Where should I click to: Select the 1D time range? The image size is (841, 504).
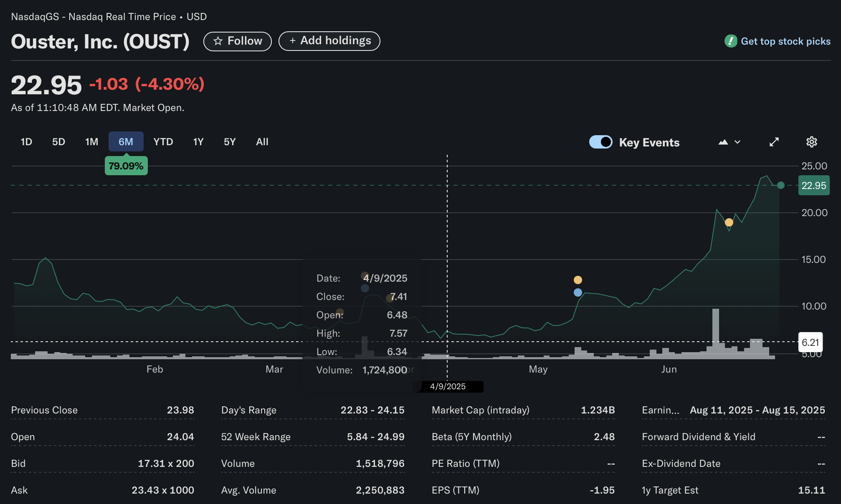click(x=26, y=142)
